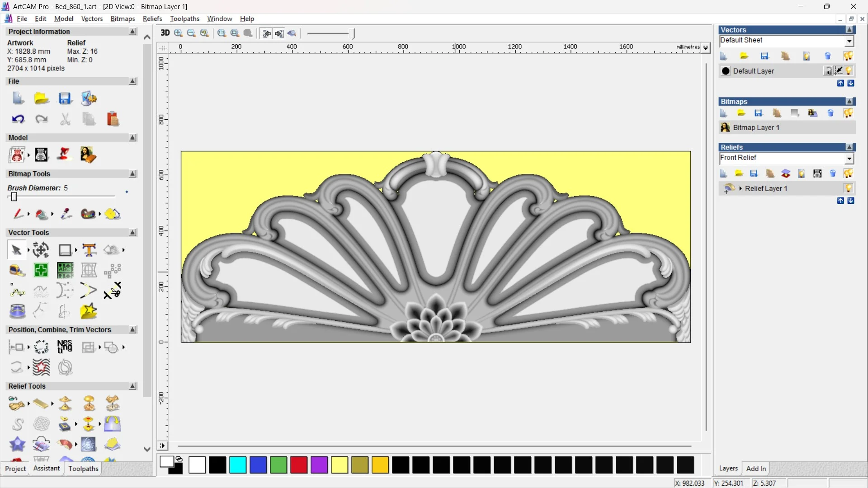Switch to the Assistant tab
Viewport: 868px width, 488px height.
point(46,468)
